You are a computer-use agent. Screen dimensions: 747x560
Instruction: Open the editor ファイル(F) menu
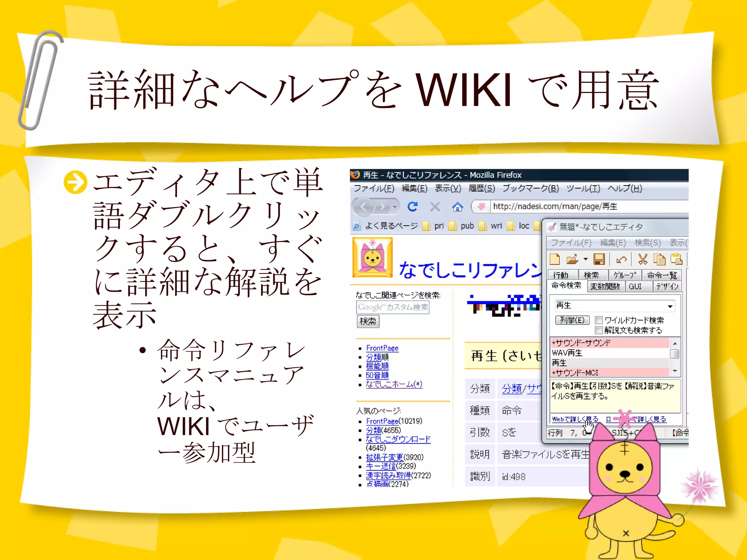(571, 242)
